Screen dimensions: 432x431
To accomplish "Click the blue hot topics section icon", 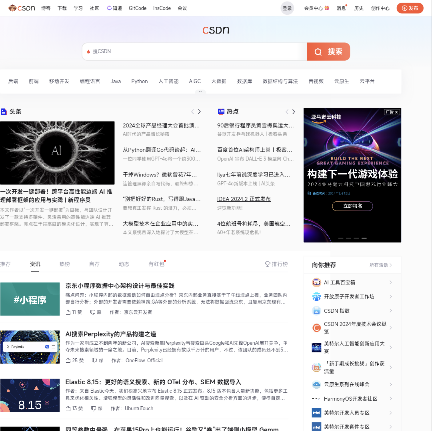I will click(x=221, y=112).
